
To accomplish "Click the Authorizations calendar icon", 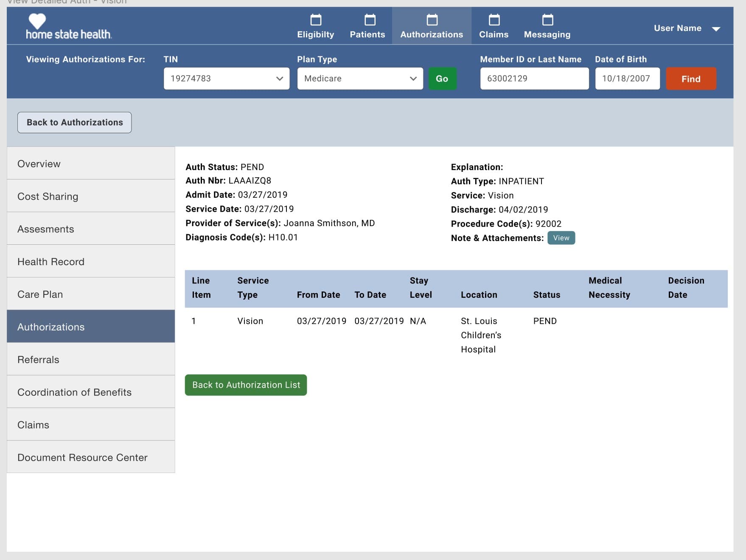I will point(432,20).
